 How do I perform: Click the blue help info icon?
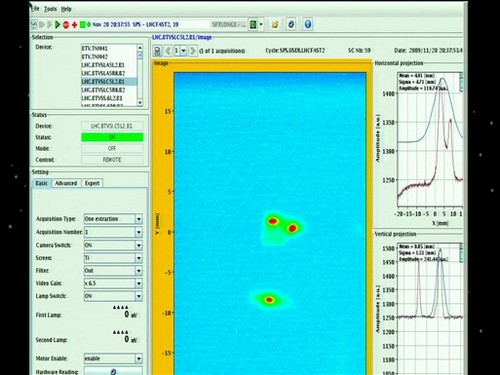point(308,24)
